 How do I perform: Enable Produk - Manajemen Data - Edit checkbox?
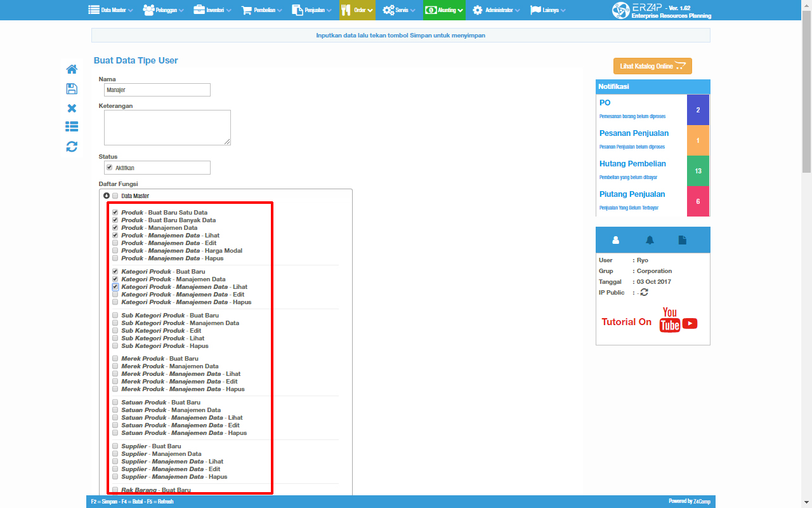[115, 243]
